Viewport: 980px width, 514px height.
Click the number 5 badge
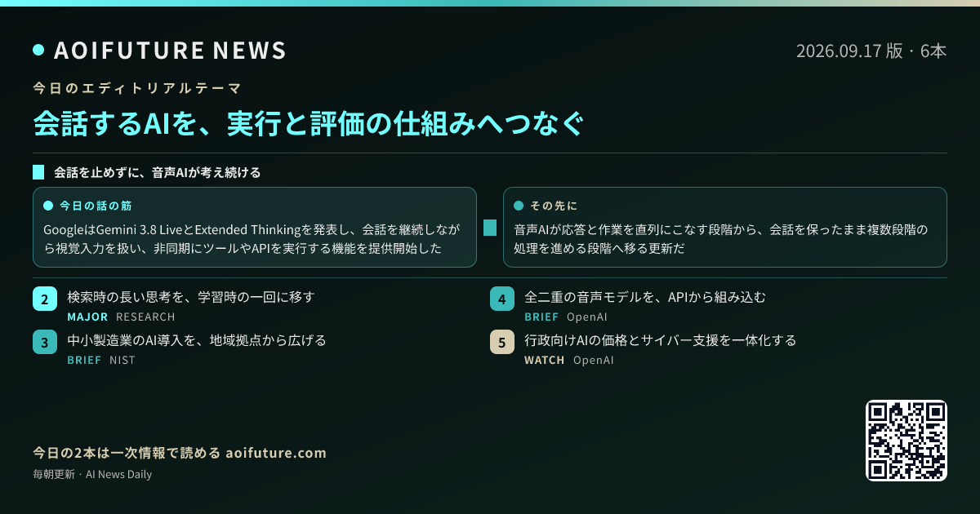coord(502,342)
